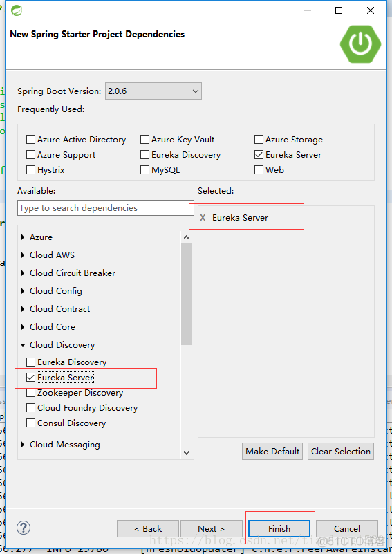
Task: Click the Clear Selection button
Action: click(x=341, y=451)
